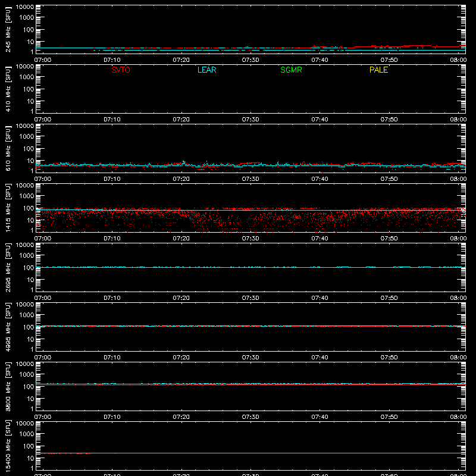Select the 15400 MHz [SFU] axis title
The height and width of the screenshot is (476, 476).
pos(8,446)
